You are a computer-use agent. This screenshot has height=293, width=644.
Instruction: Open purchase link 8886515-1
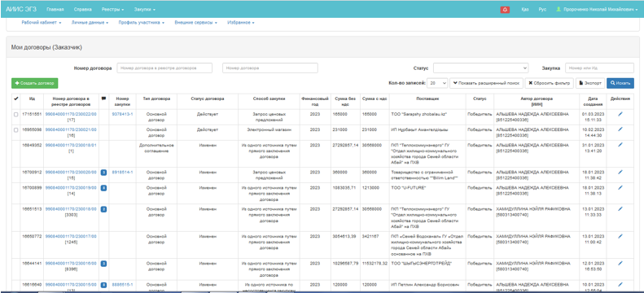[122, 284]
